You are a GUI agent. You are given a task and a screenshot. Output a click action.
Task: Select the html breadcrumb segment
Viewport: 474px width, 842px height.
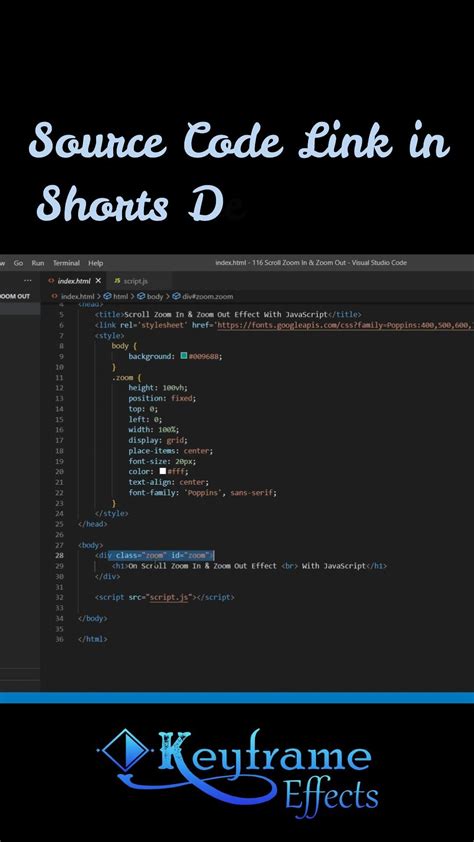click(120, 296)
